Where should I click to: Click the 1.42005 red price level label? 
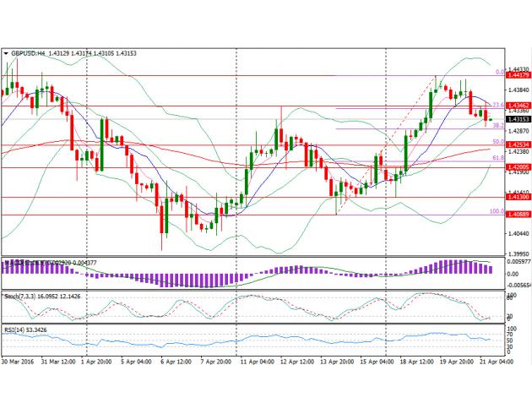[518, 167]
